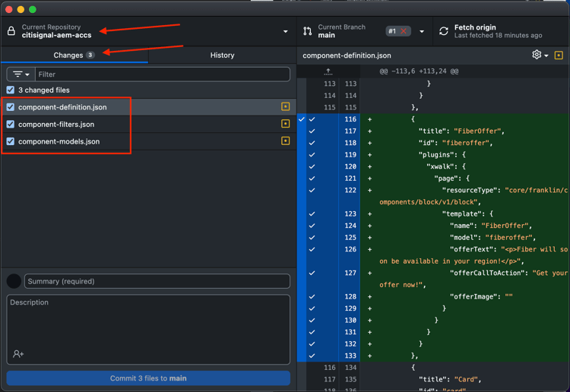Click 'Commit 3 files to main' button

coord(148,378)
